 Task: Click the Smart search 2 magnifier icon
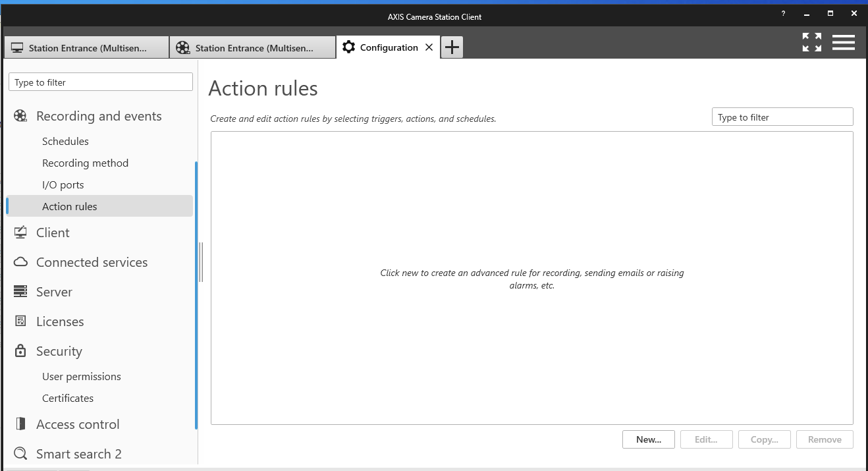pyautogui.click(x=20, y=454)
